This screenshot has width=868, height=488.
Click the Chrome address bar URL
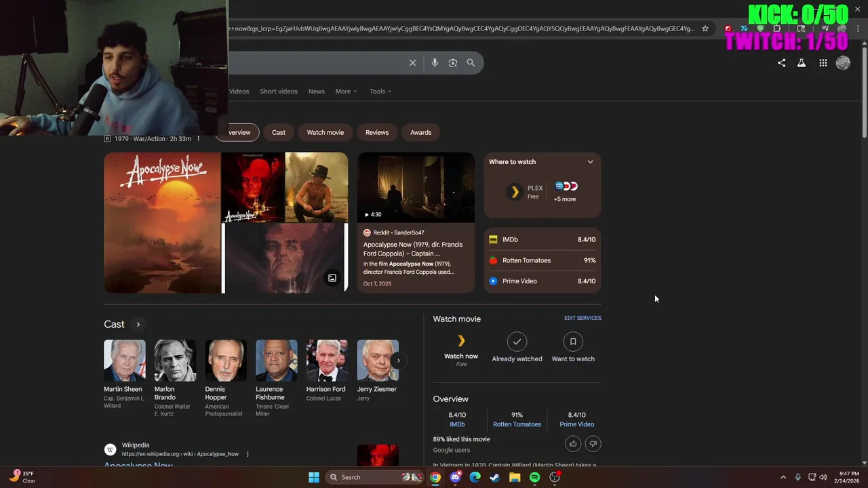point(461,28)
